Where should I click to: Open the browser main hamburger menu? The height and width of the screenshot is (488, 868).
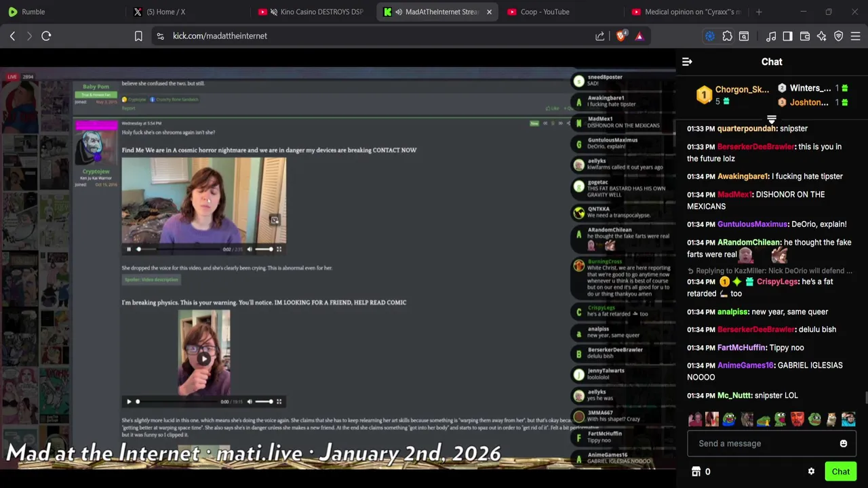pos(856,36)
